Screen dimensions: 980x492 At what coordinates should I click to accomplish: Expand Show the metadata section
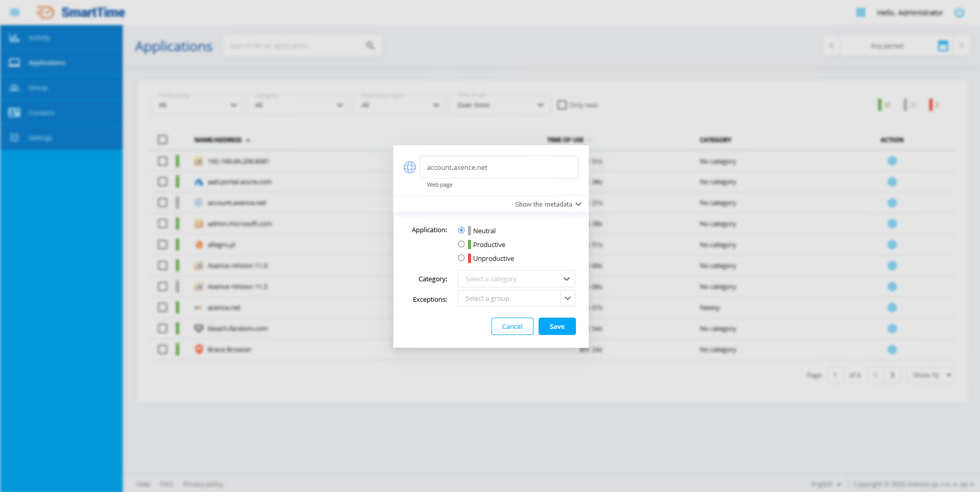pos(547,204)
